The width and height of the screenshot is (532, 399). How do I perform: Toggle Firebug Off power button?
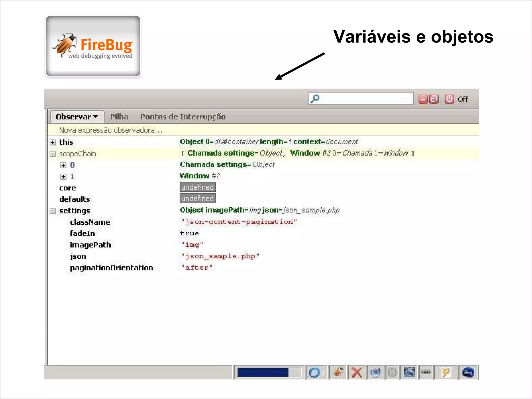(x=449, y=99)
